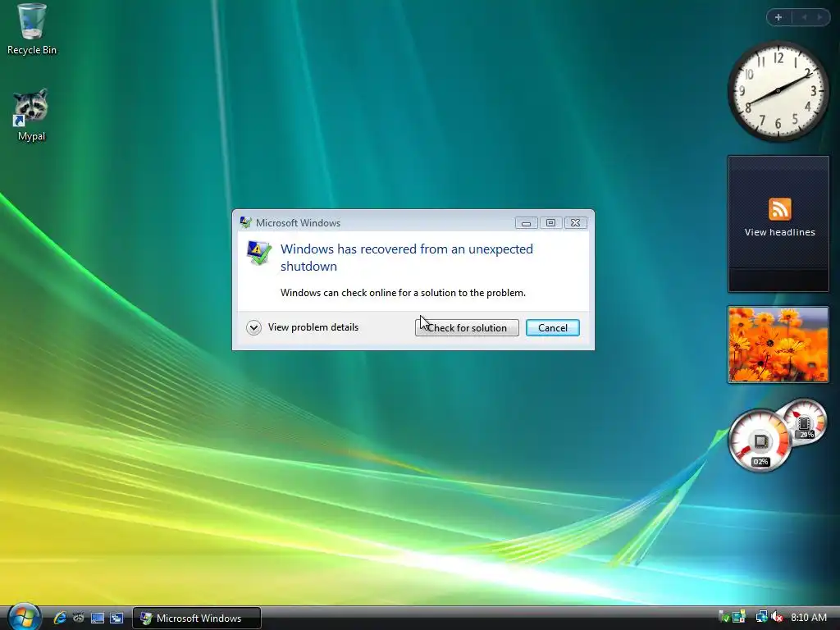Image resolution: width=840 pixels, height=630 pixels.
Task: Click 'Windows can check online' message text
Action: point(403,293)
